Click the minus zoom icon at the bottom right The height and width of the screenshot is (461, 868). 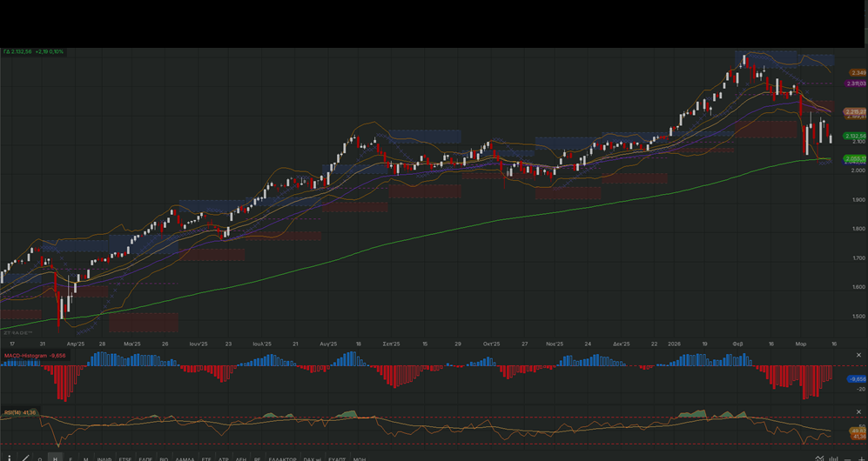coord(847,458)
